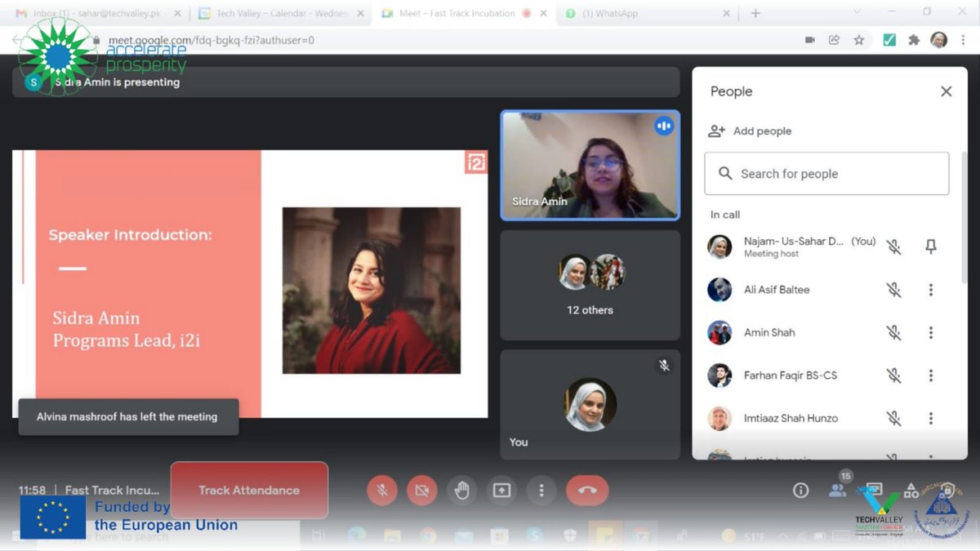Click the speaking indicator on Sidra's tile
The height and width of the screenshot is (551, 980).
coord(664,126)
